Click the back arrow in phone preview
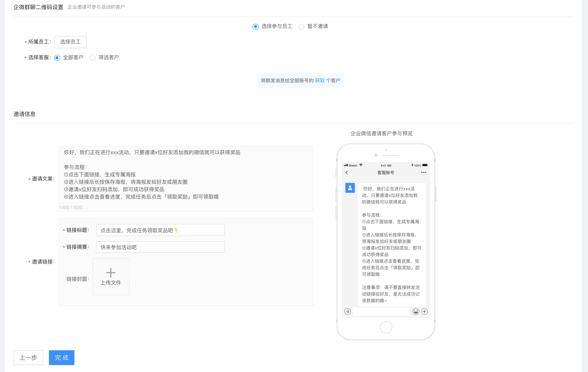Screen dimensions: 588x372 click(x=347, y=173)
